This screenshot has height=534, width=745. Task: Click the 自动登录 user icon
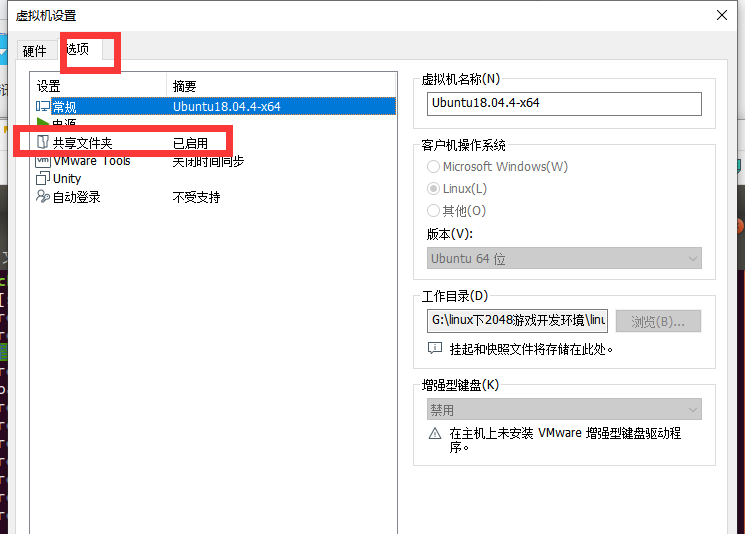pos(43,196)
